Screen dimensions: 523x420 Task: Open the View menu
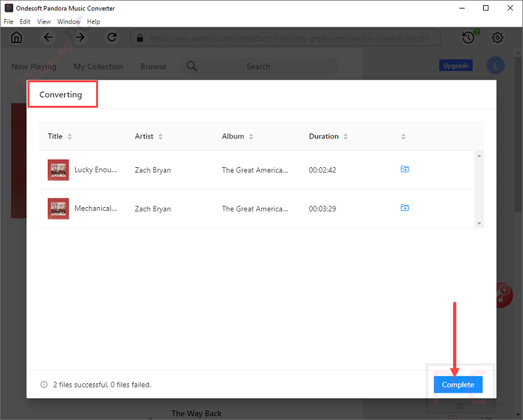(44, 22)
